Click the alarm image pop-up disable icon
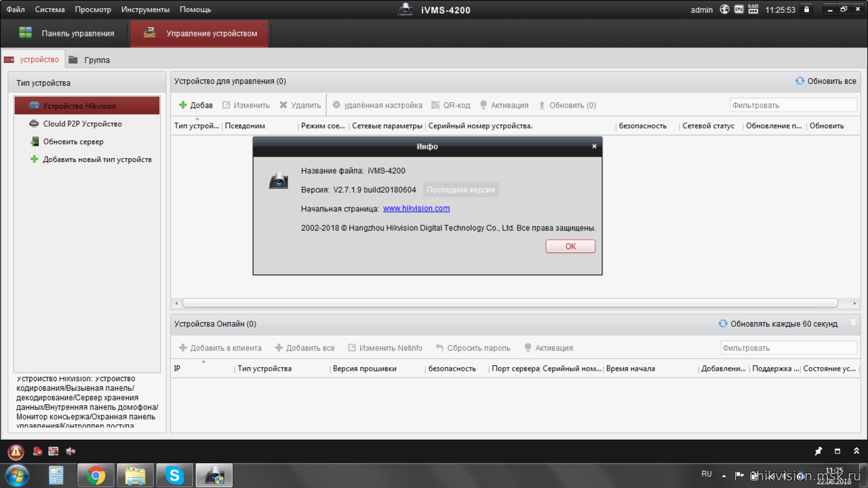The height and width of the screenshot is (488, 868). (x=54, y=451)
